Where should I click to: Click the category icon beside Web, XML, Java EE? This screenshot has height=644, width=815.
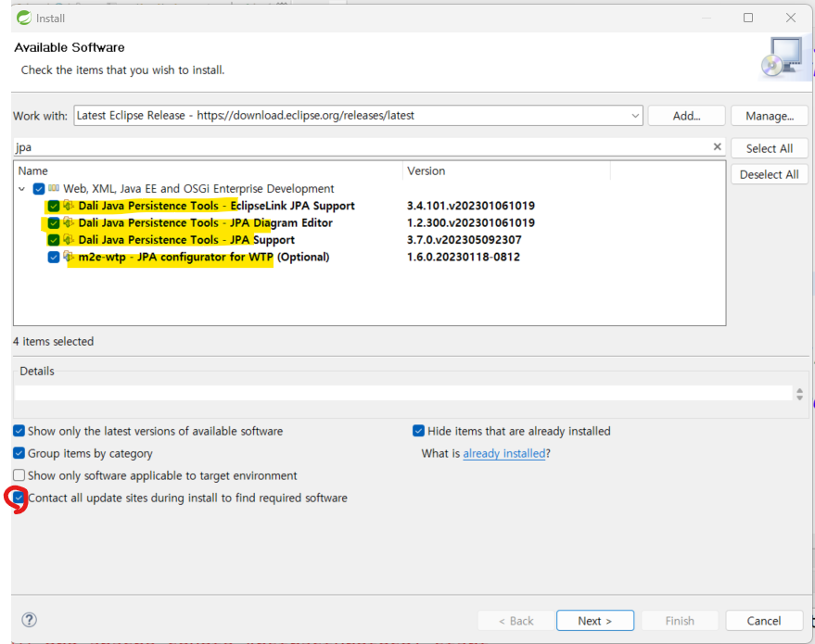pos(54,188)
